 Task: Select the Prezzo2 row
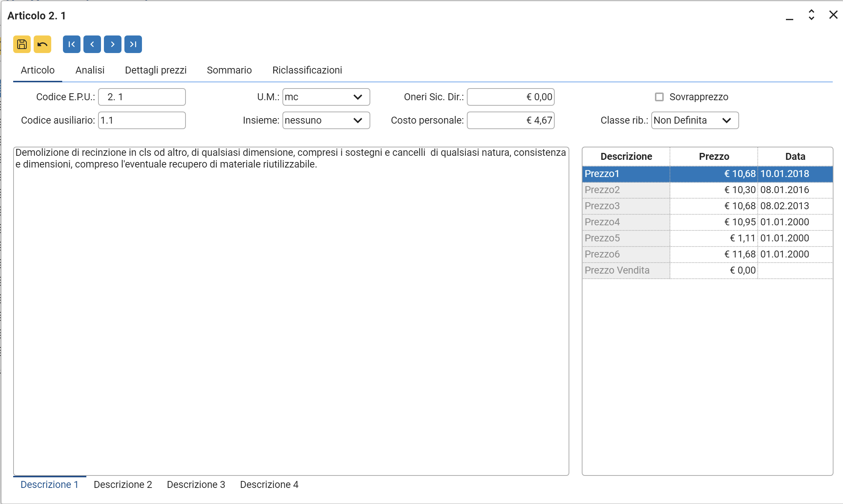coord(626,190)
